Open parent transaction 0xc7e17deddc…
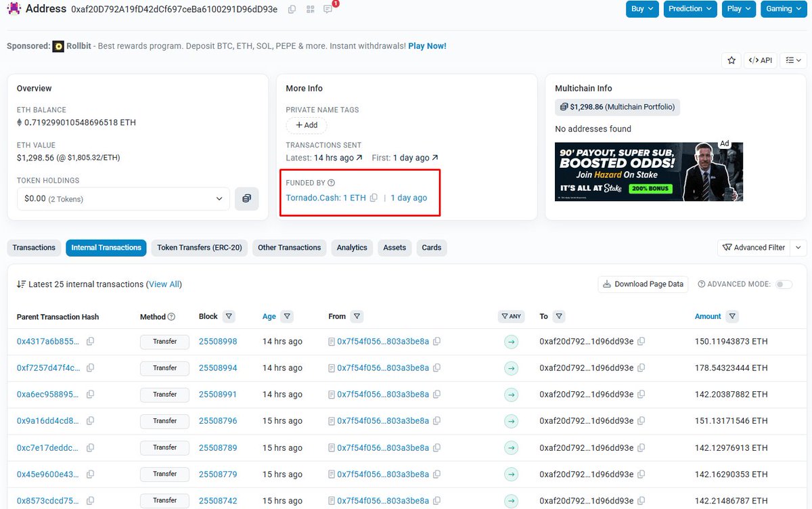812x509 pixels. click(48, 447)
